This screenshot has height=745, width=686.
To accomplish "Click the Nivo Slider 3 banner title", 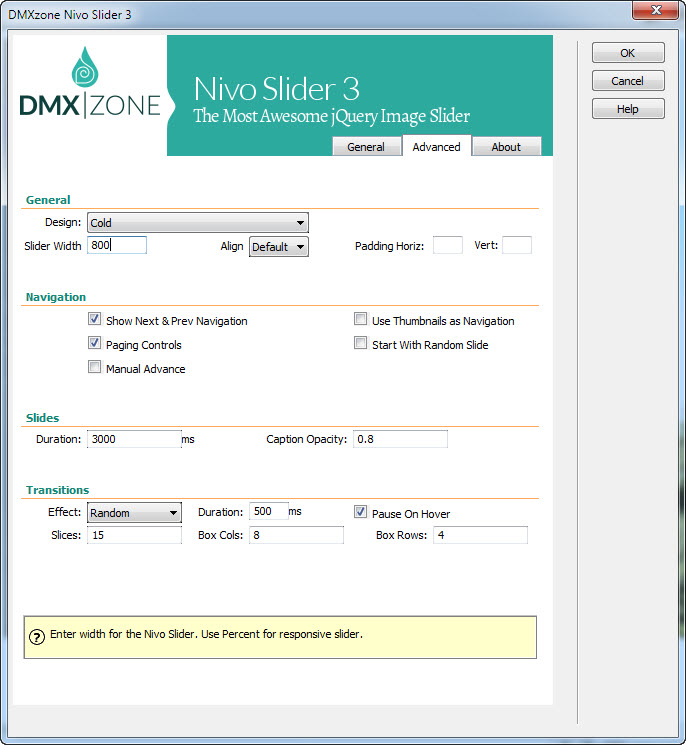I will [x=276, y=89].
